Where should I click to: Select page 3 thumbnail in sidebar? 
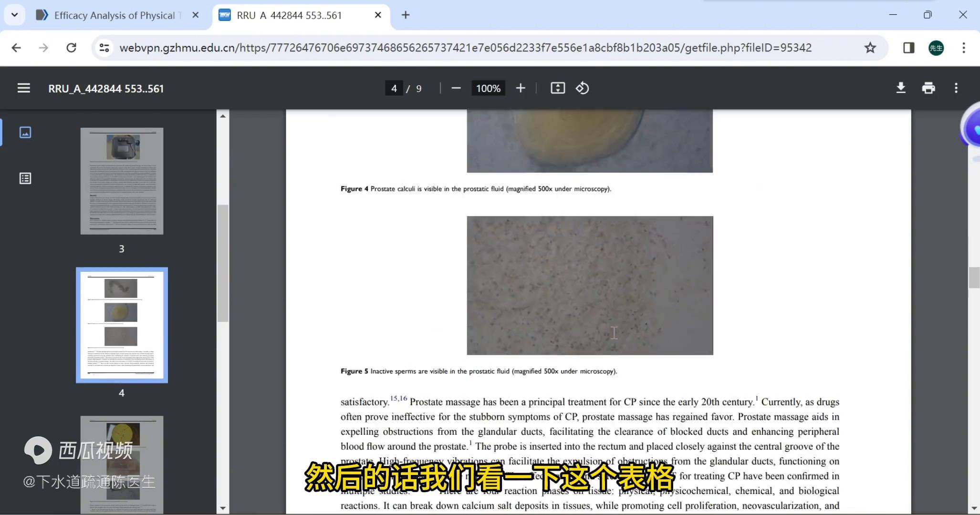coord(122,181)
